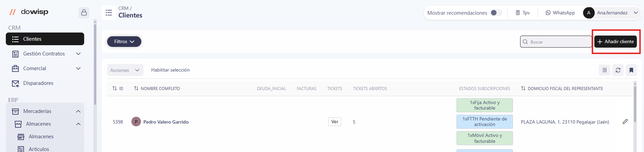
Task: Open Disparadores in sidebar
Action: coord(38,83)
